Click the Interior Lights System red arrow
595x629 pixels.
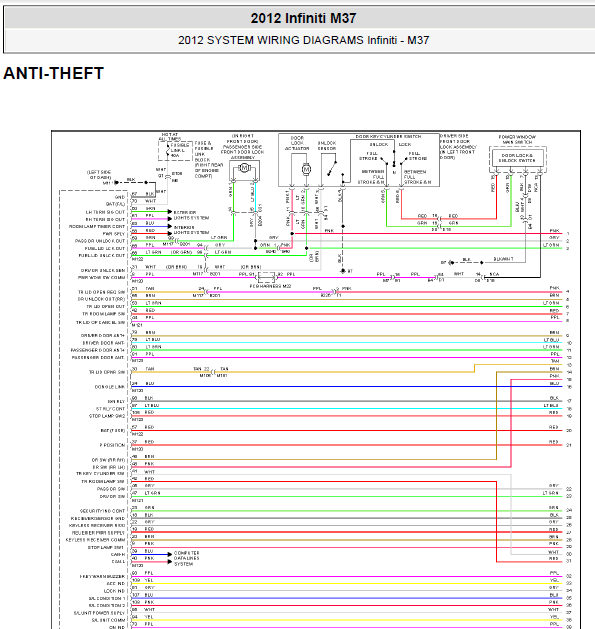click(x=170, y=233)
